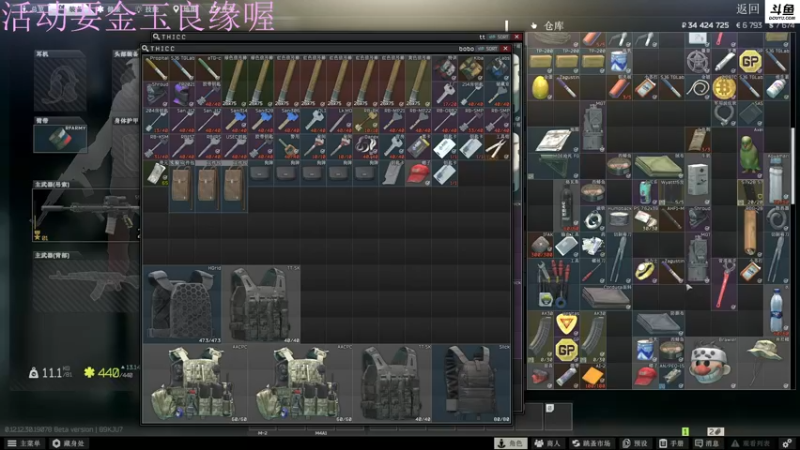This screenshot has height=450, width=800.
Task: Click the corrugated hose item
Action: pos(777,218)
